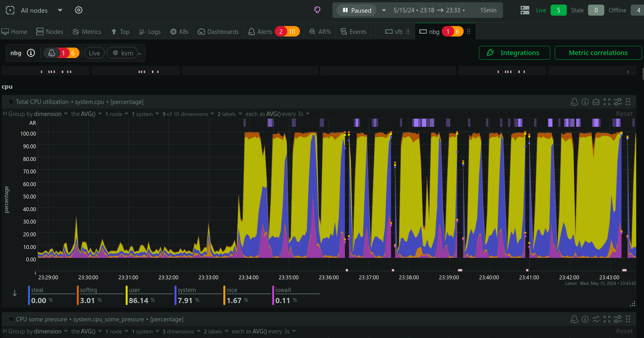Open the settings gear next to All nodes

(x=78, y=10)
